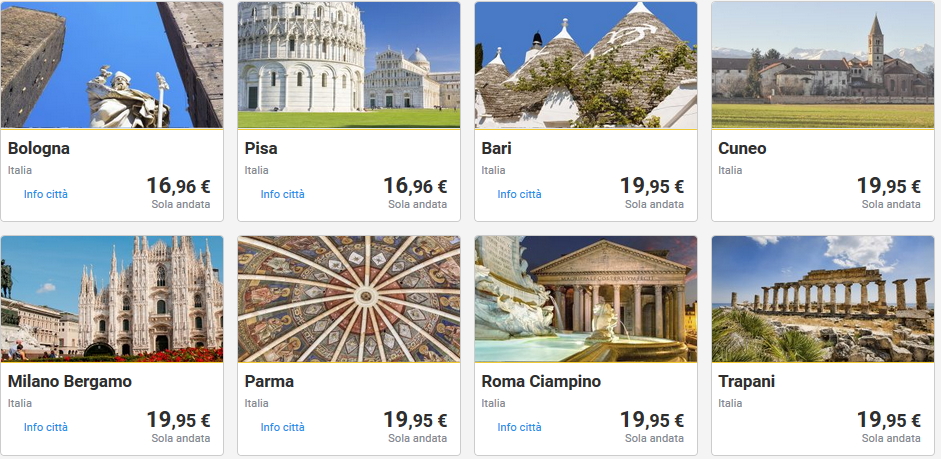Click Parma's Info città link

click(283, 427)
